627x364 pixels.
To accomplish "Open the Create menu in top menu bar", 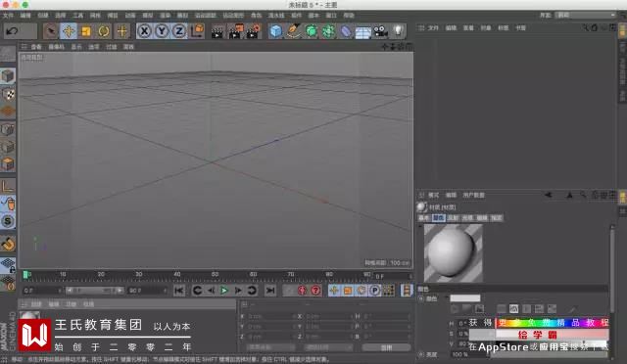I will click(43, 16).
